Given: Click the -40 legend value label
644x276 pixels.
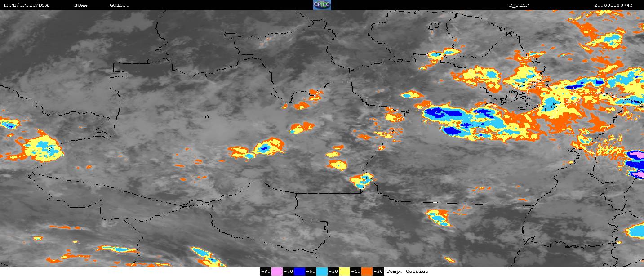Looking at the screenshot, I should coord(355,271).
